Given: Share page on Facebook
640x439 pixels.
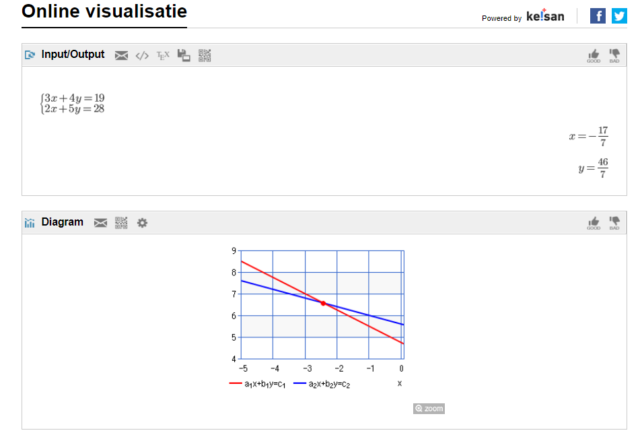Looking at the screenshot, I should coord(598,16).
